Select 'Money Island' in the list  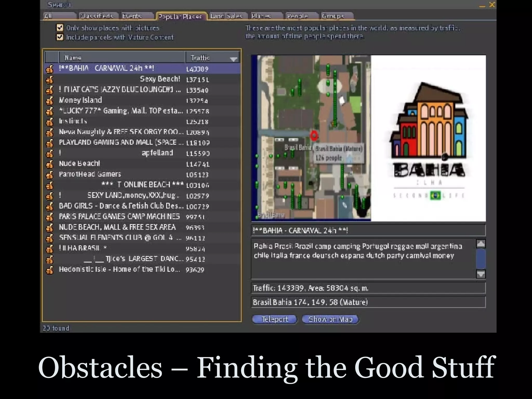coord(142,100)
